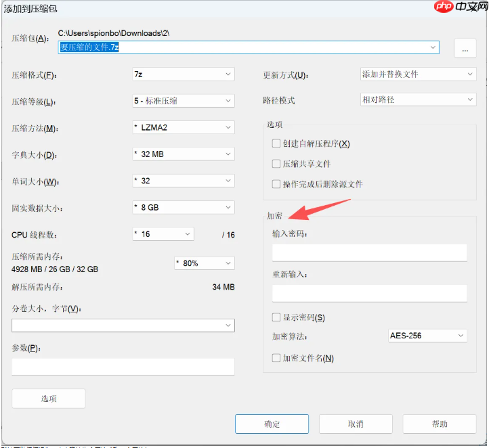Open the 加密算法 dropdown showing AES-256

point(427,336)
